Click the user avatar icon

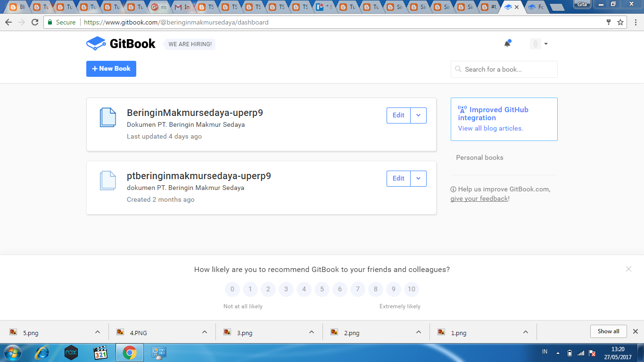(x=535, y=44)
